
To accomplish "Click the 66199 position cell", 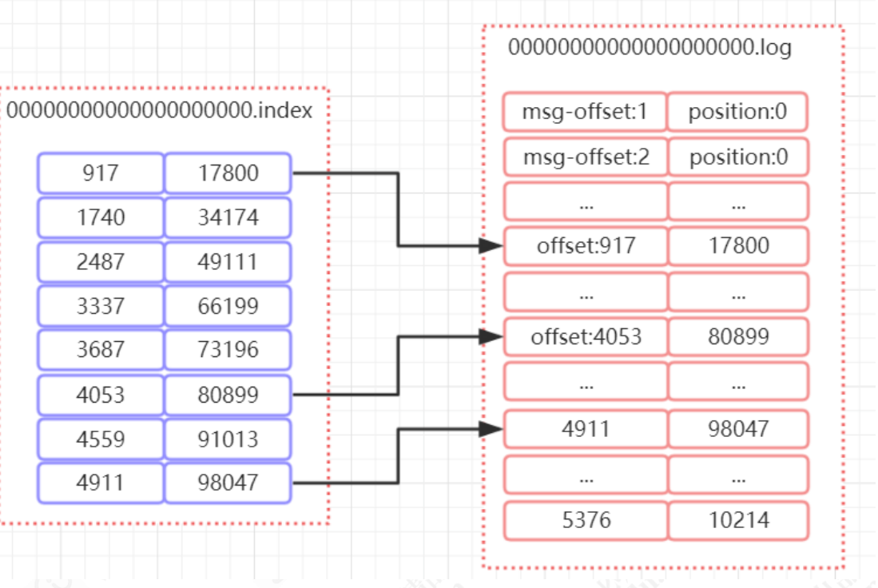I will 228,306.
